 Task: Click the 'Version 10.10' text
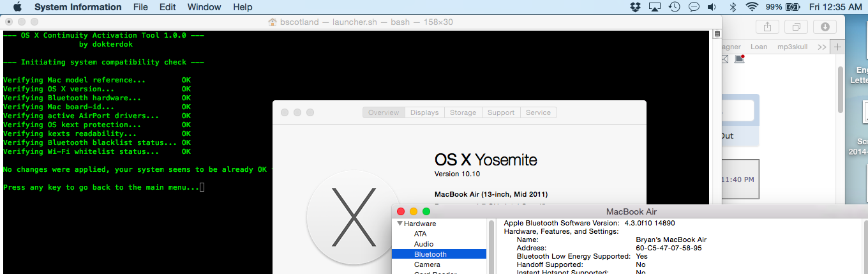click(456, 174)
